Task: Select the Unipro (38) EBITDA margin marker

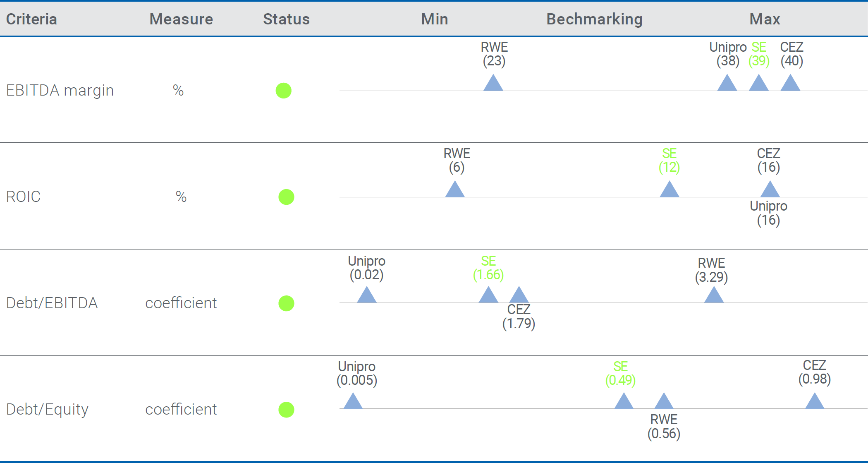Action: click(x=727, y=84)
